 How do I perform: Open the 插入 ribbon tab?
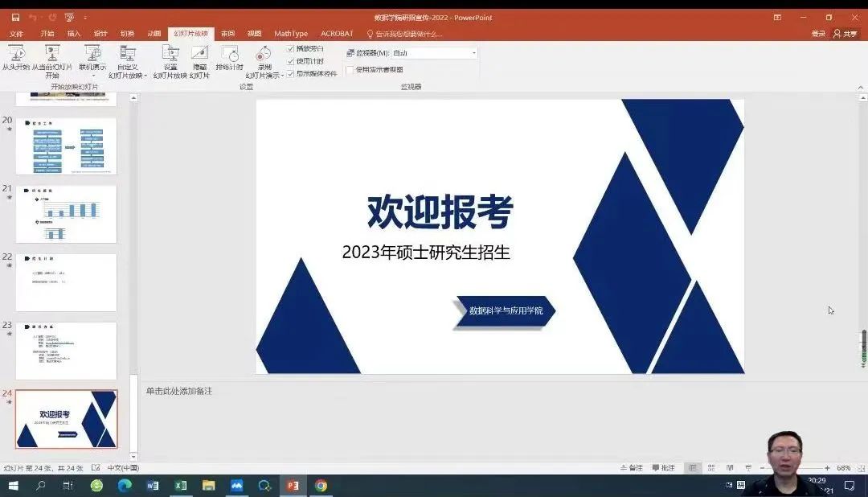(x=74, y=34)
